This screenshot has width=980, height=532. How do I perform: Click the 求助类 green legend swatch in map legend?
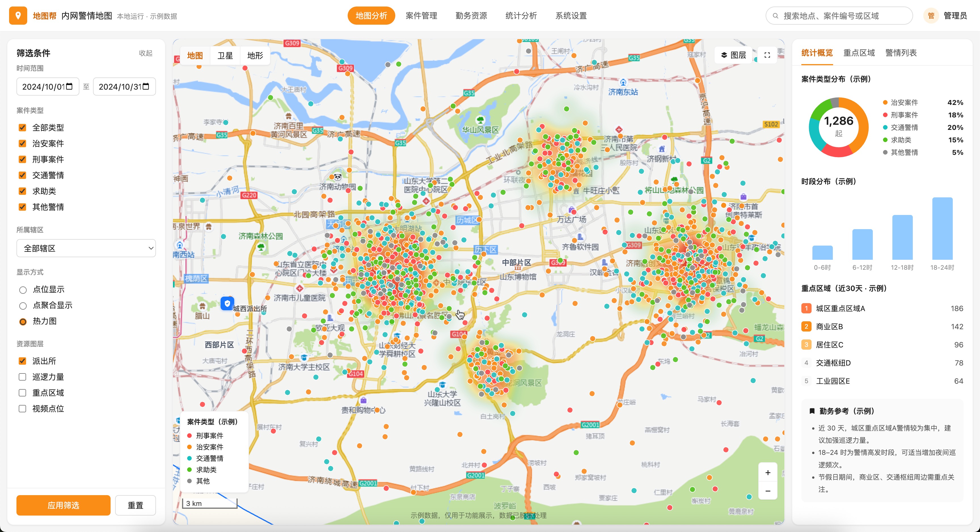189,470
